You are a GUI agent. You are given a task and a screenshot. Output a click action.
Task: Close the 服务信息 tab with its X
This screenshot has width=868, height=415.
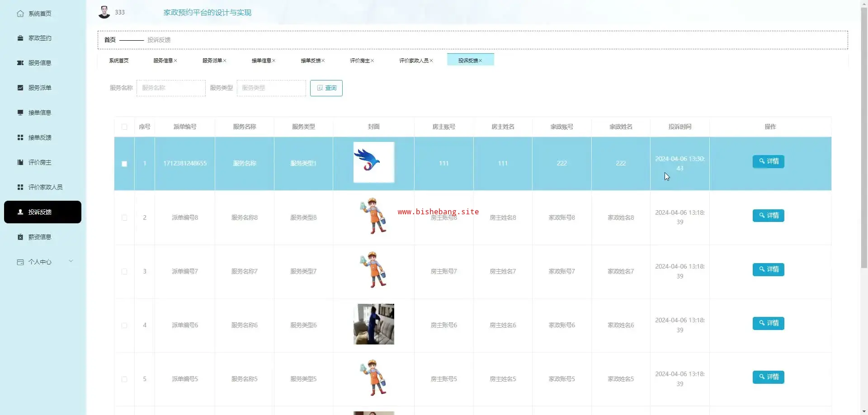pos(175,61)
